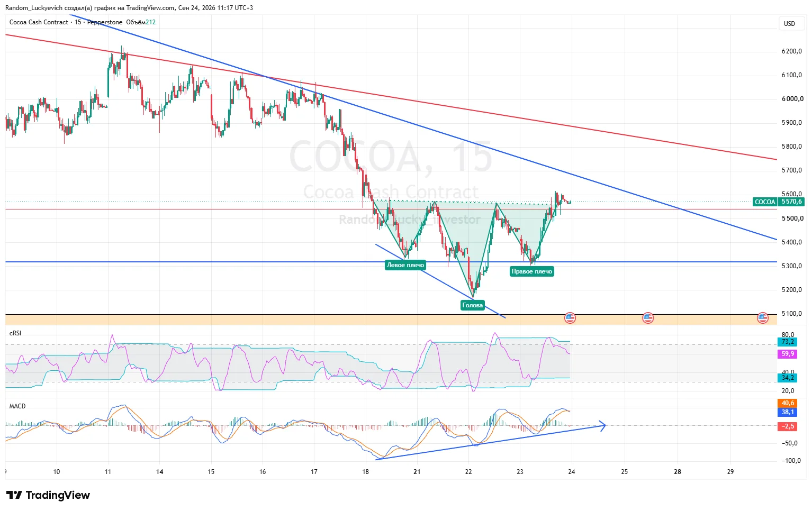Click the USD currency label
Screen dimensions: 812x511
coord(789,23)
